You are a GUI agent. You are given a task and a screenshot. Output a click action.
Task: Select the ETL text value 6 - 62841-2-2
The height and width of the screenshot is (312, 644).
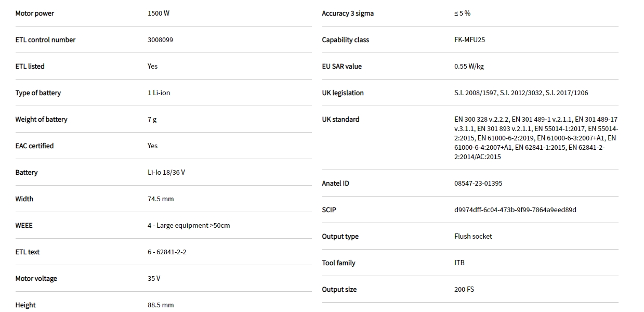tap(167, 252)
